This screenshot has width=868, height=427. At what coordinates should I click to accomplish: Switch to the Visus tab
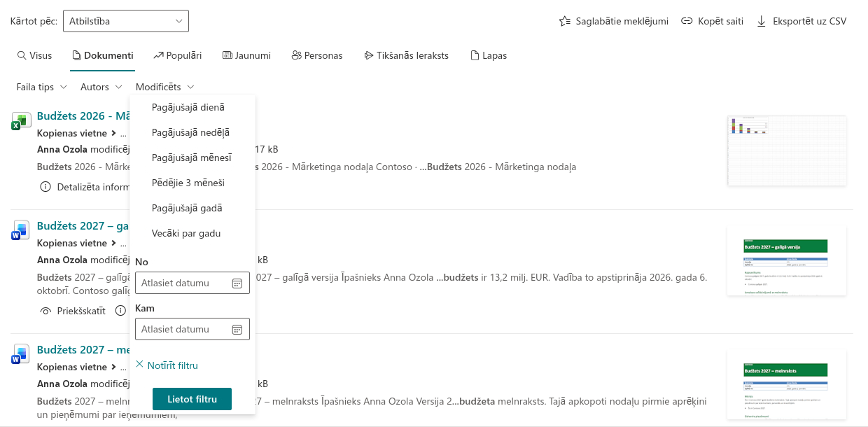click(x=34, y=55)
